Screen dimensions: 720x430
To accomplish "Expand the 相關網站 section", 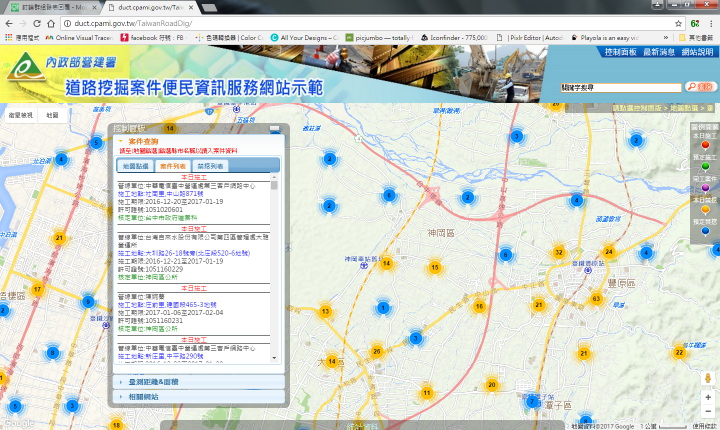I will [x=198, y=396].
